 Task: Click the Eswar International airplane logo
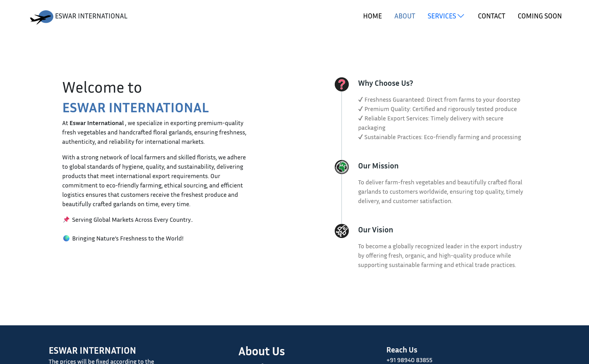coord(42,16)
